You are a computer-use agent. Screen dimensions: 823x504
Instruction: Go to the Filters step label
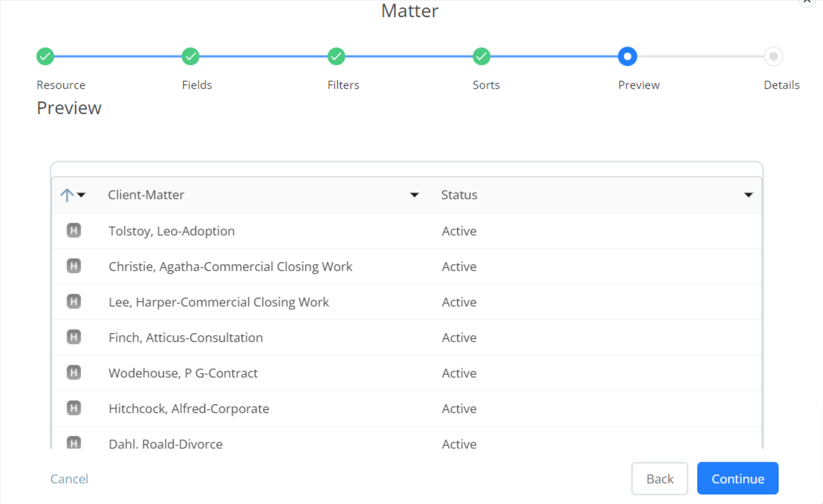coord(343,85)
